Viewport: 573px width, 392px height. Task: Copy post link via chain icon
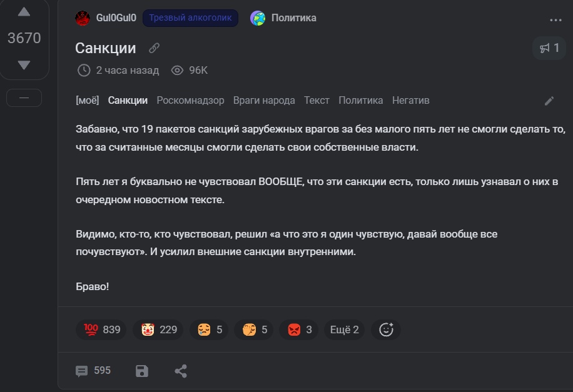click(155, 48)
